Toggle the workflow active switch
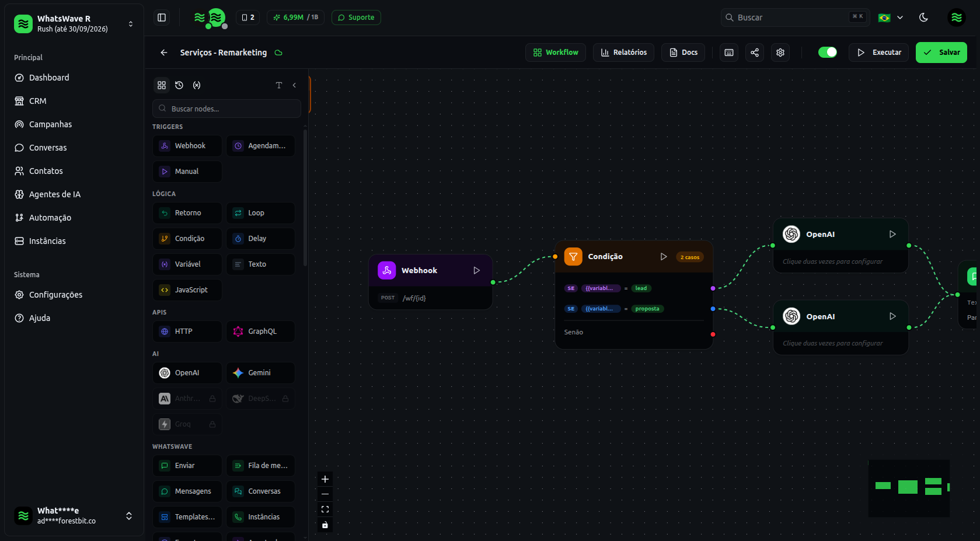Viewport: 980px width, 541px height. coord(827,53)
